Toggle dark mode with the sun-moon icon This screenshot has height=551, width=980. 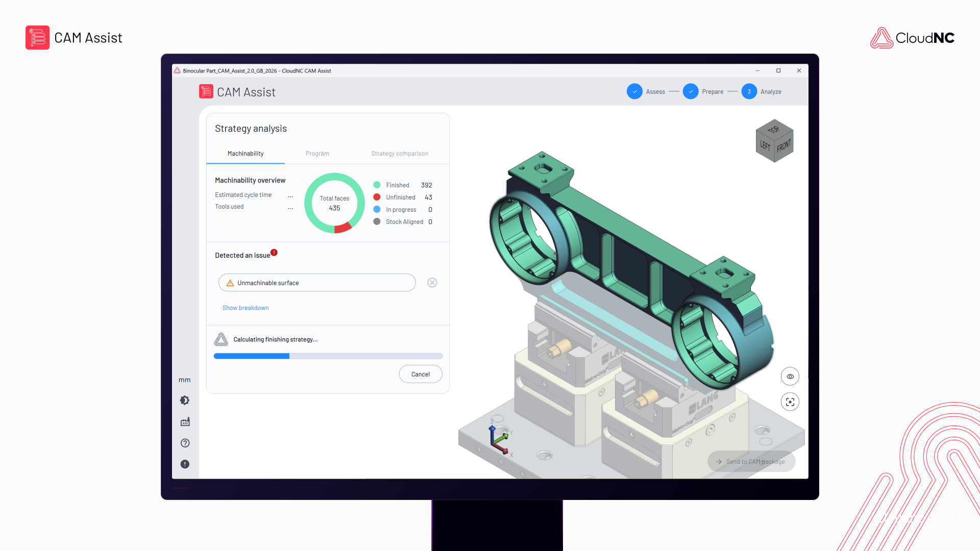[185, 400]
